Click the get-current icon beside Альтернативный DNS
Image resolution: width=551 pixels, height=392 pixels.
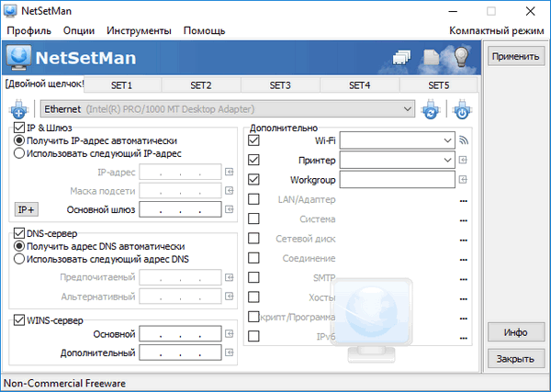point(230,297)
